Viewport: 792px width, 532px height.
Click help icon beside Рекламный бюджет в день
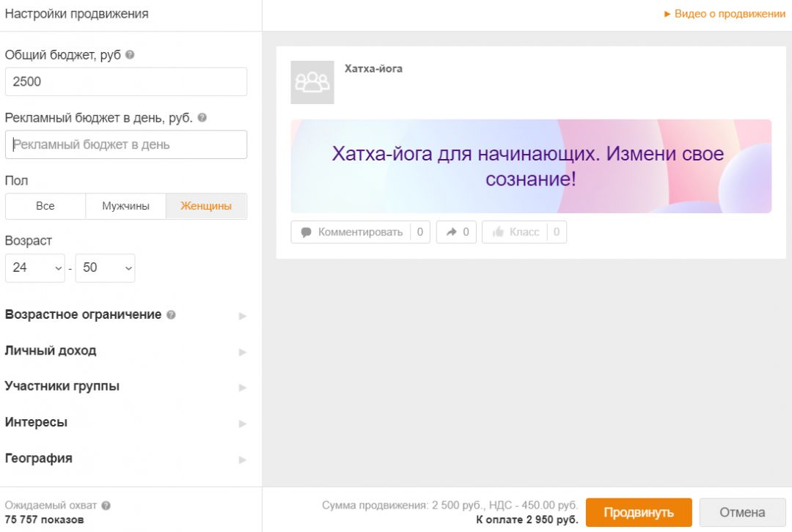[x=202, y=117]
